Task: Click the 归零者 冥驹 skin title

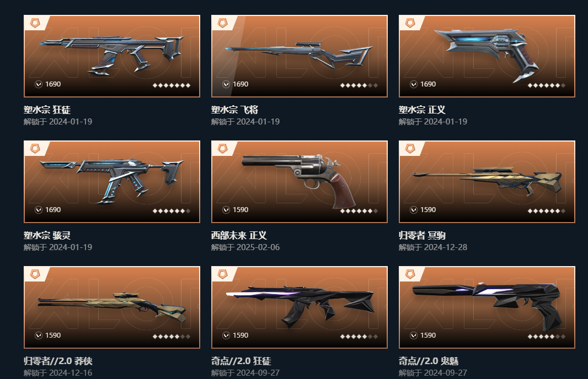Action: tap(422, 235)
